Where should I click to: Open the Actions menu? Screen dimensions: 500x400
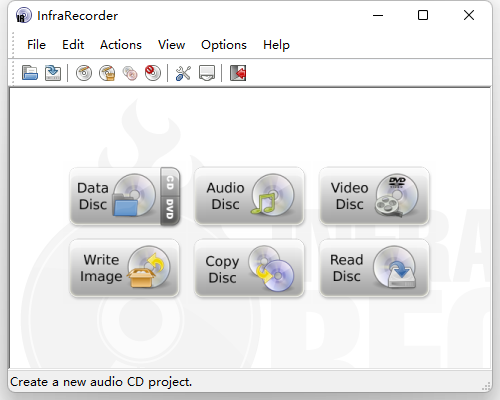pos(121,45)
